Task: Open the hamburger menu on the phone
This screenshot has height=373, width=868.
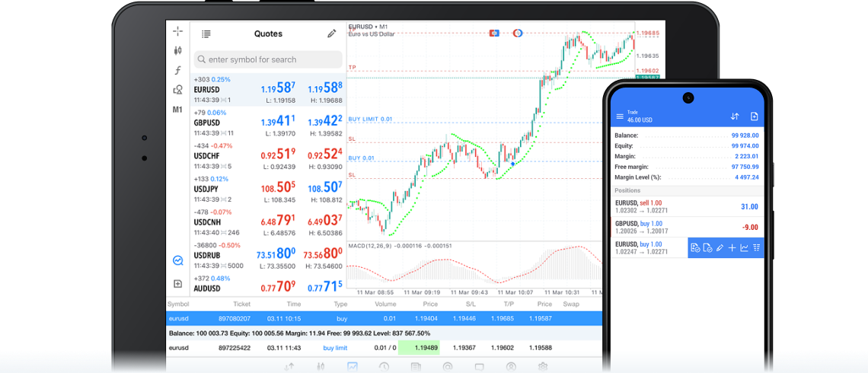Action: 620,116
